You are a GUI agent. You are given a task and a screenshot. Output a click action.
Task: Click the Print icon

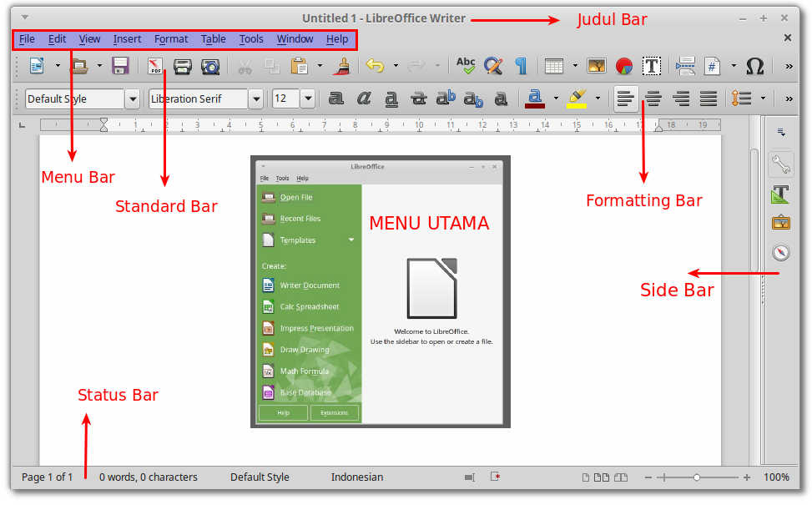tap(182, 66)
